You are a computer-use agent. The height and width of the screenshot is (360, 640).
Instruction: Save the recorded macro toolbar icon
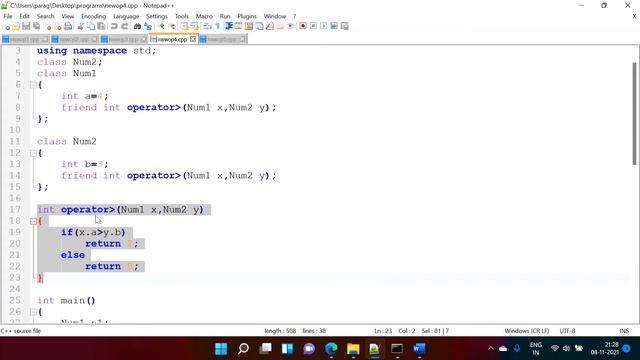click(x=344, y=26)
